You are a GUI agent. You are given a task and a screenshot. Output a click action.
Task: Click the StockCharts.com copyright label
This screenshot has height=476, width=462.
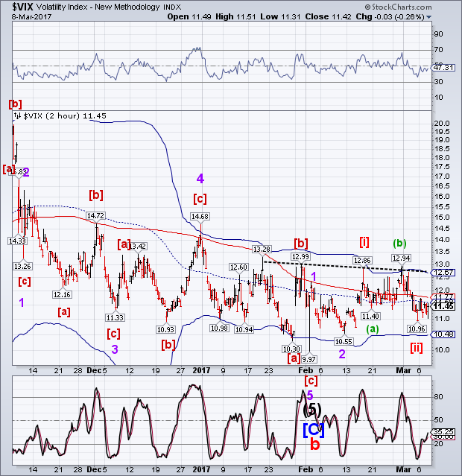(398, 7)
